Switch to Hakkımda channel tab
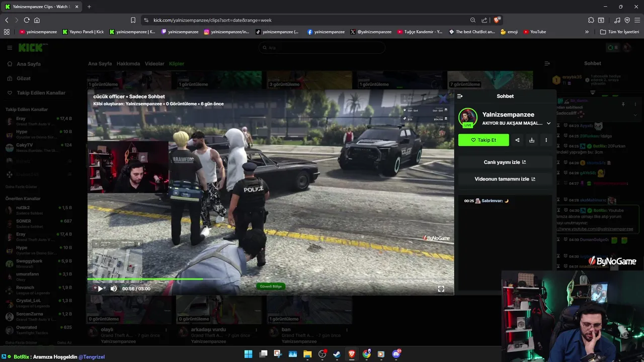This screenshot has width=644, height=362. point(128,64)
